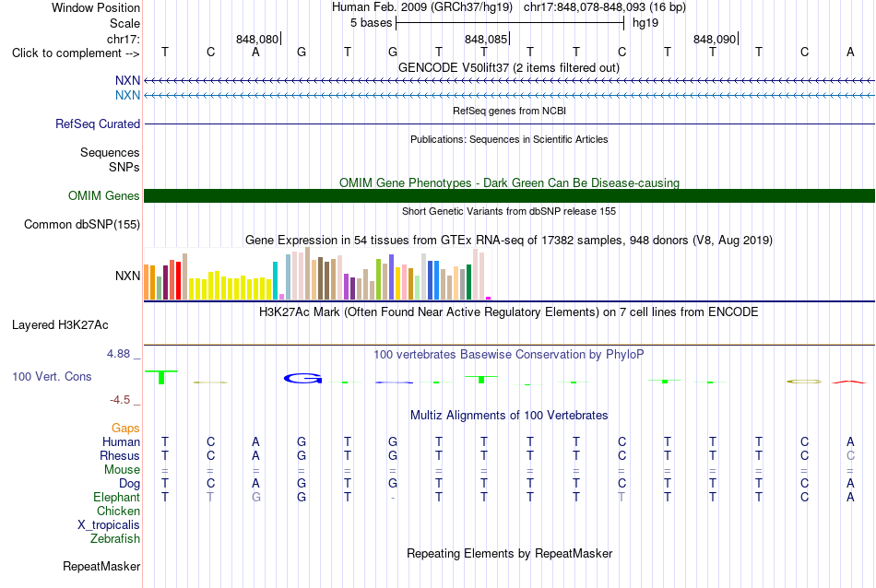Click the NXN label beside the GTEx chart
This screenshot has height=588, width=876.
[x=127, y=276]
